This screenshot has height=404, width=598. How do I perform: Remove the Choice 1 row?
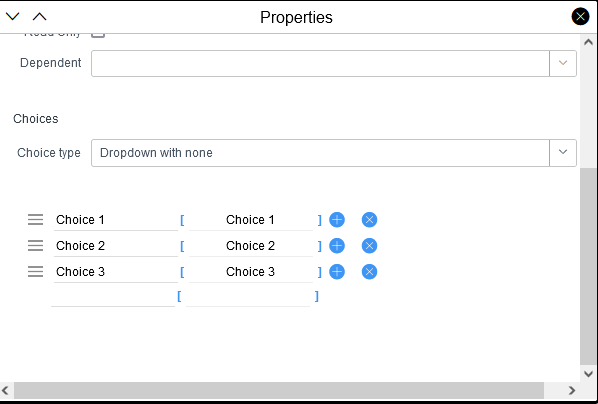click(369, 220)
